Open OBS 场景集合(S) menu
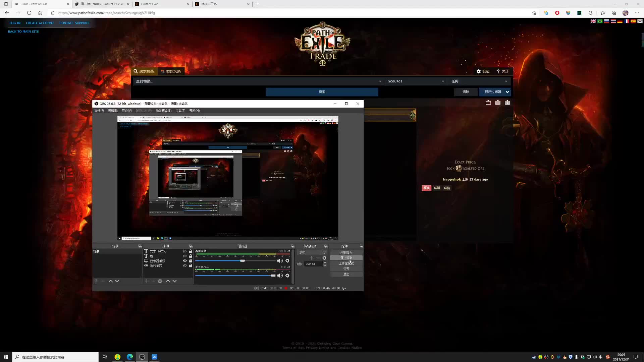The height and width of the screenshot is (362, 644). pos(163,111)
